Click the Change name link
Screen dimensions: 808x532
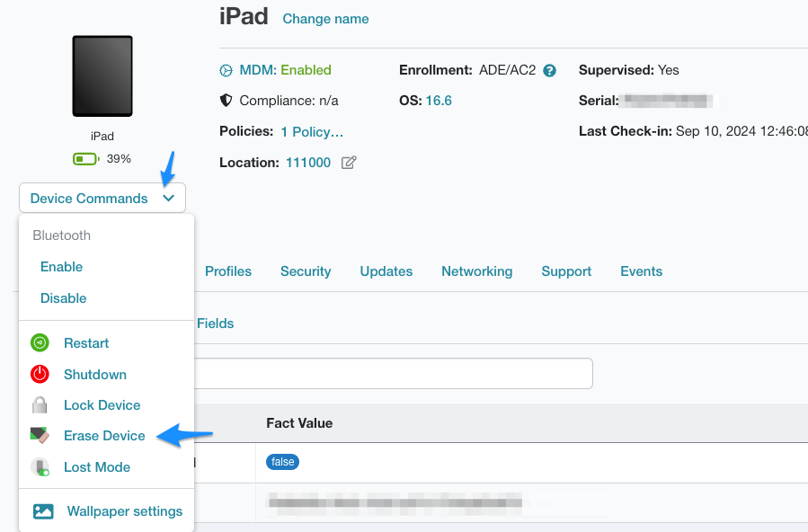click(x=325, y=19)
